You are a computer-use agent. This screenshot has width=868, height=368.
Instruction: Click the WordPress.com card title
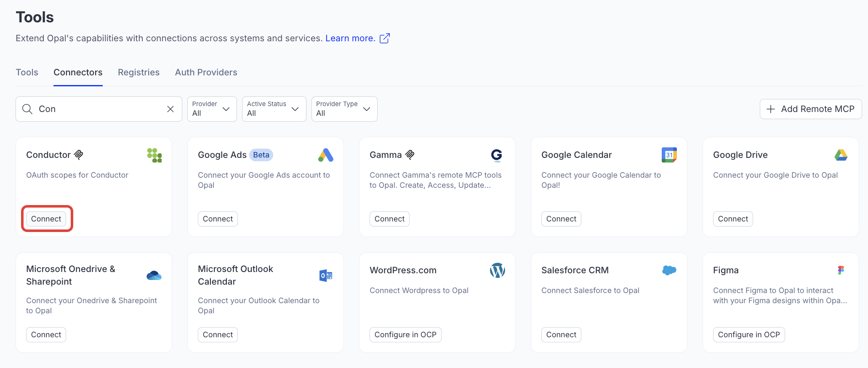[x=403, y=270]
